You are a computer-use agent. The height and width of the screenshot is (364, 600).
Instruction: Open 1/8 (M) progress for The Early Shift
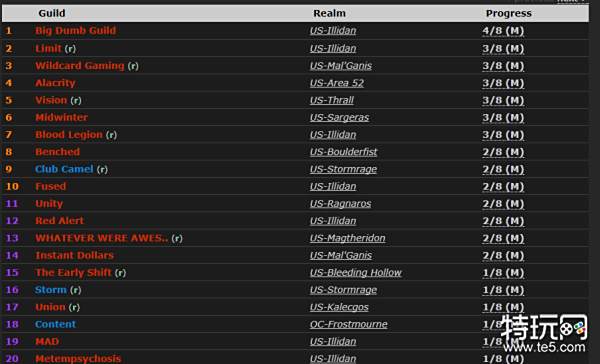coord(503,273)
